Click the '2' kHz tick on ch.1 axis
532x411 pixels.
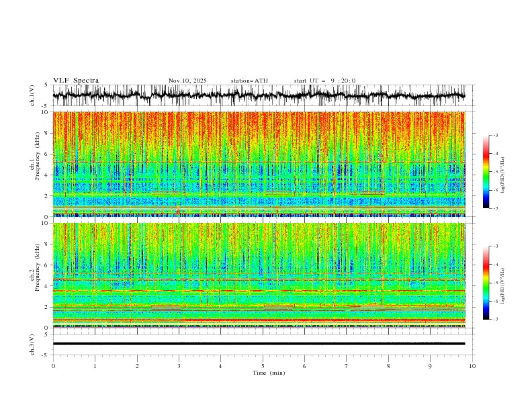click(47, 195)
